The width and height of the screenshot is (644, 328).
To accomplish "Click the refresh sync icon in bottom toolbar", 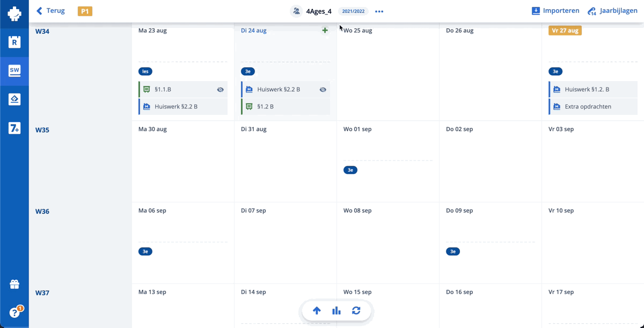I will [356, 311].
